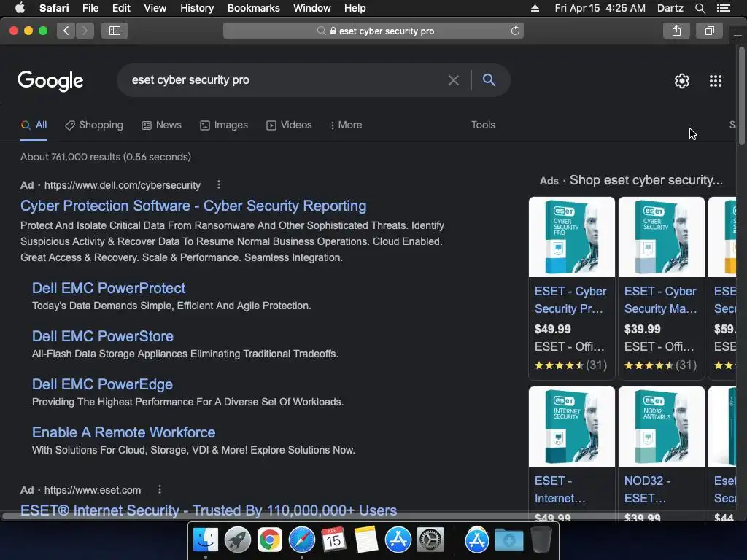
Task: Open Google Chrome from the Dock
Action: click(x=270, y=540)
